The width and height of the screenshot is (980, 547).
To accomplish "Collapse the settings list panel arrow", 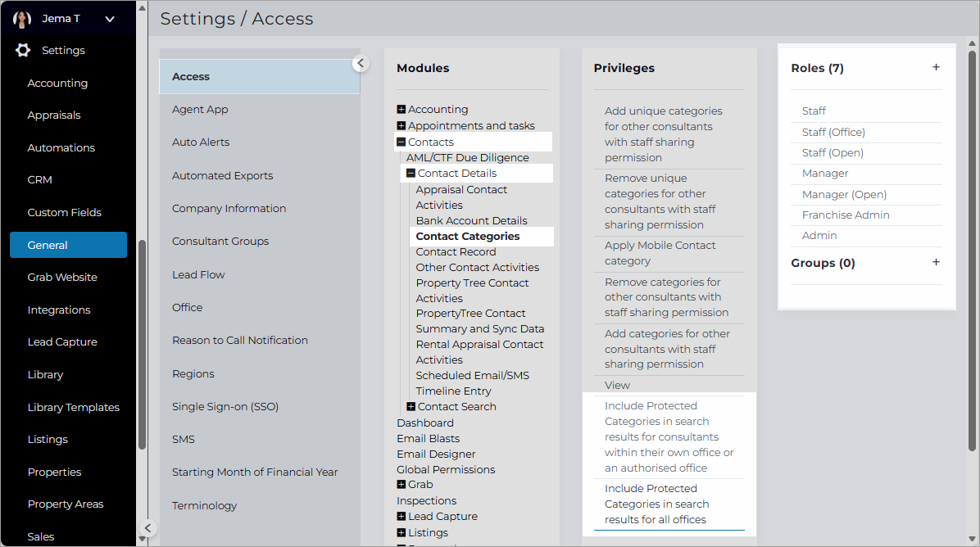I will tap(360, 63).
